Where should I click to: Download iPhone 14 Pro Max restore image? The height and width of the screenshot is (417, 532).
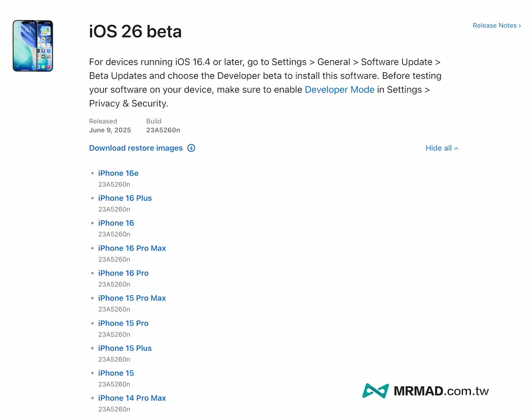(x=132, y=398)
